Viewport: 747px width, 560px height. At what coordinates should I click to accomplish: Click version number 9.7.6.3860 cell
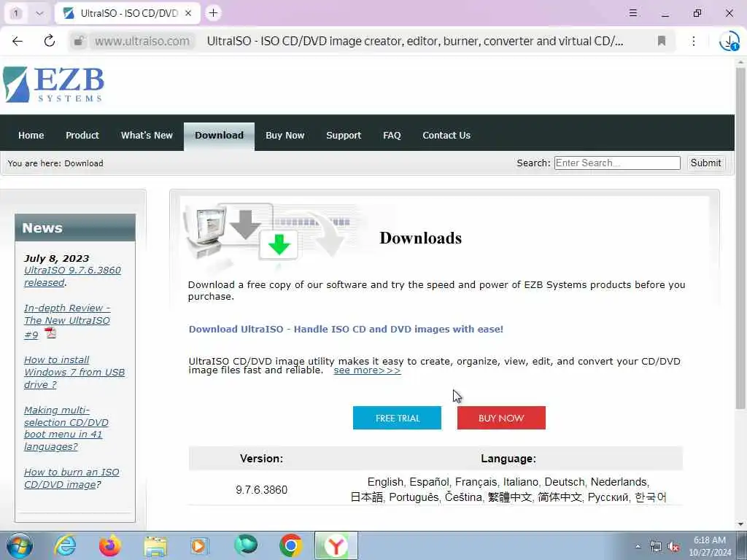tap(262, 489)
